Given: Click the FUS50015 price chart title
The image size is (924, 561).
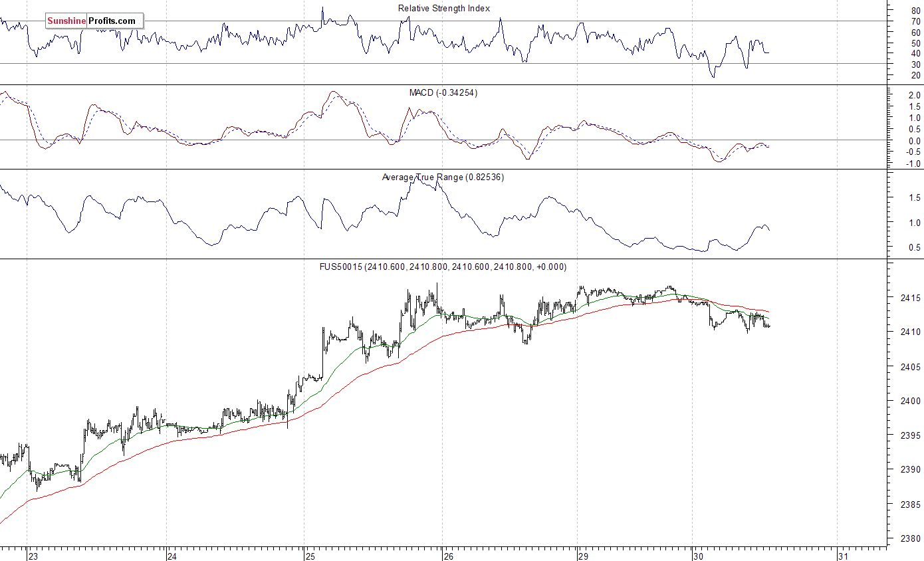Looking at the screenshot, I should point(443,267).
